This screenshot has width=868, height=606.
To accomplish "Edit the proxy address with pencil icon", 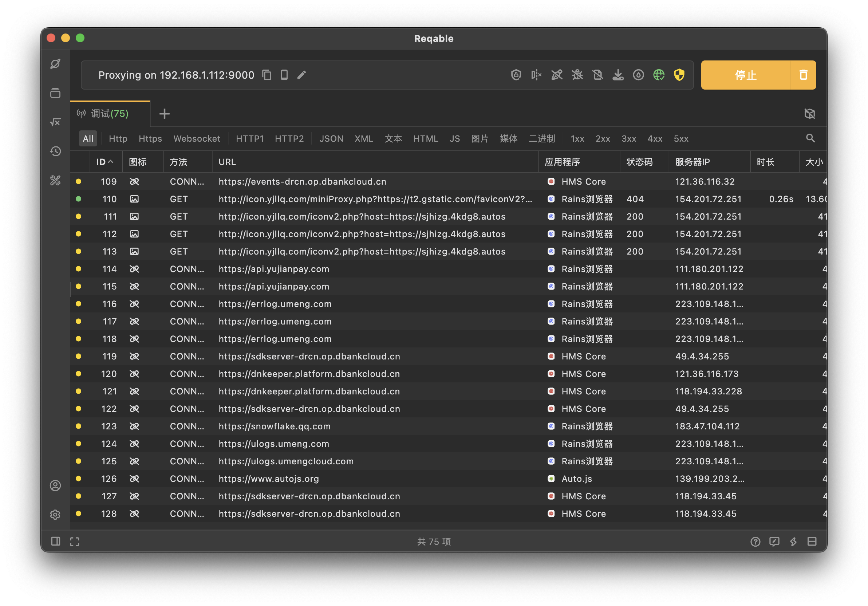I will 302,75.
